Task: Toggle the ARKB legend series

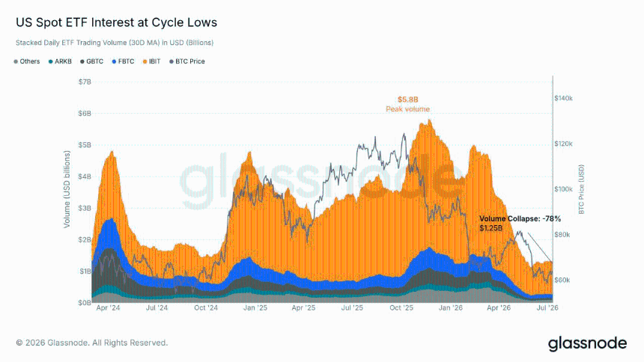Action: pos(60,61)
